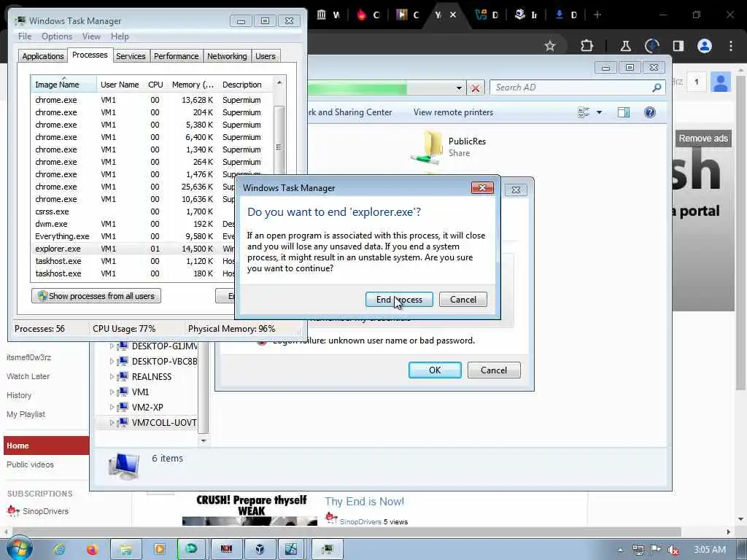The image size is (747, 560).
Task: Click the network tray icon
Action: pyautogui.click(x=638, y=550)
